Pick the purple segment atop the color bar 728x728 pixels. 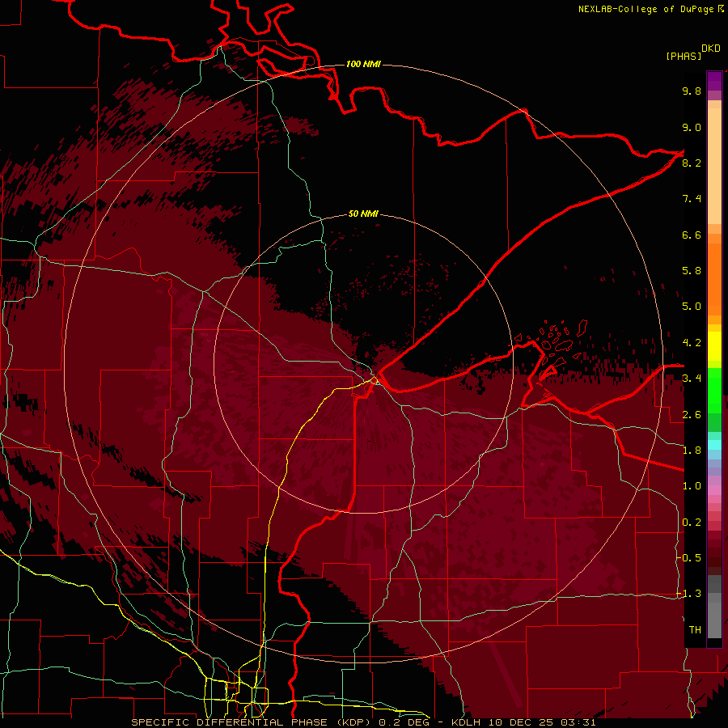[x=714, y=81]
